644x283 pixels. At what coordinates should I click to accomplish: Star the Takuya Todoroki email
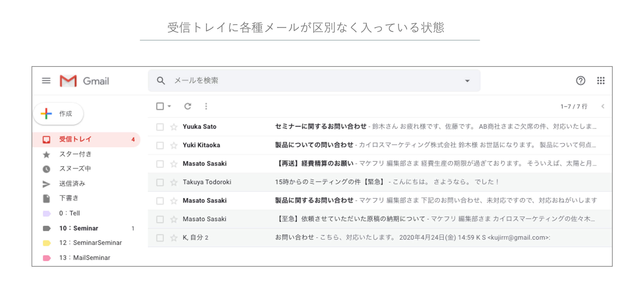[x=174, y=182]
